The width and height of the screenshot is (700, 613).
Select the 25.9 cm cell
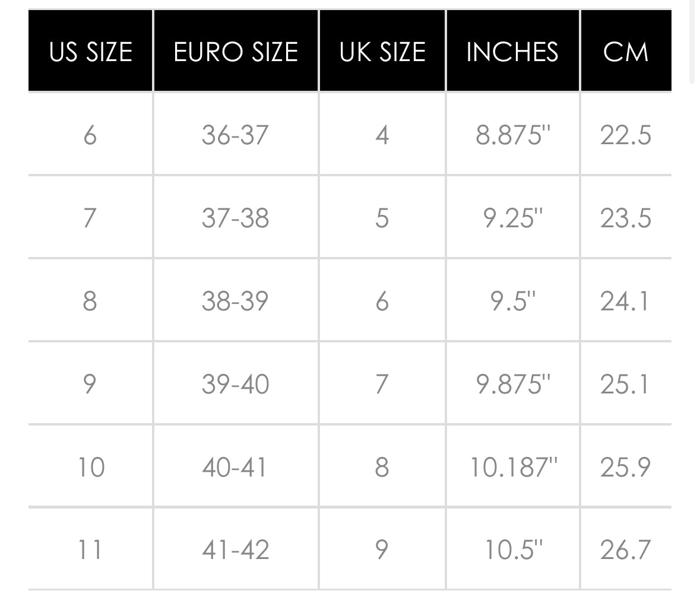[x=626, y=468]
